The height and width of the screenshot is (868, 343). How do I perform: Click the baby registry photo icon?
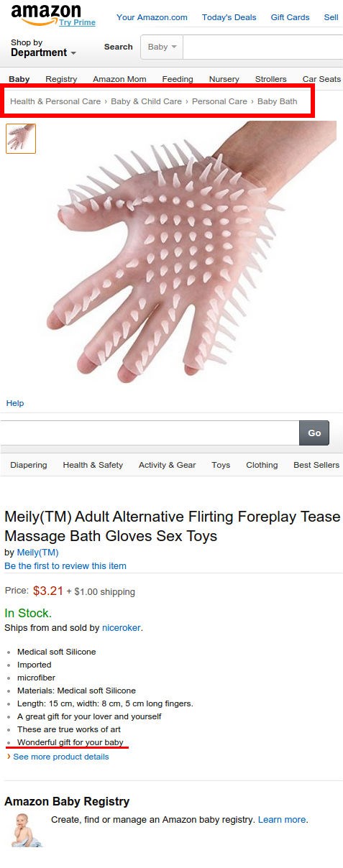coord(26,829)
